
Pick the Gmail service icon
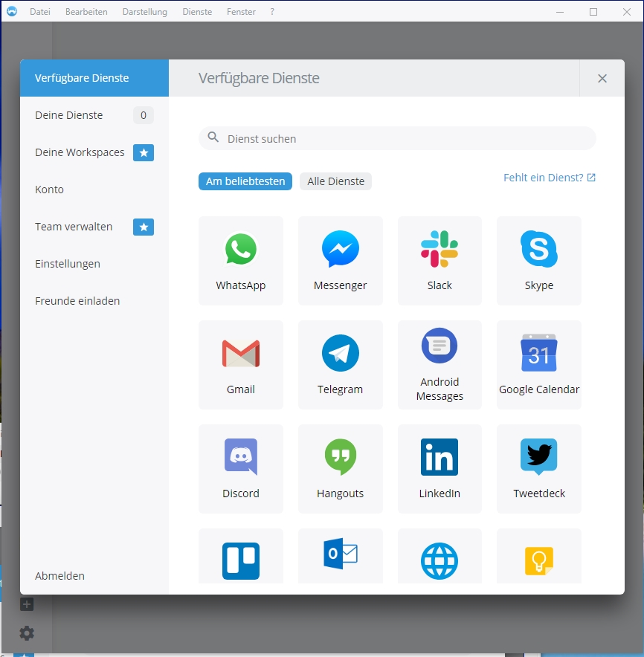coord(240,364)
